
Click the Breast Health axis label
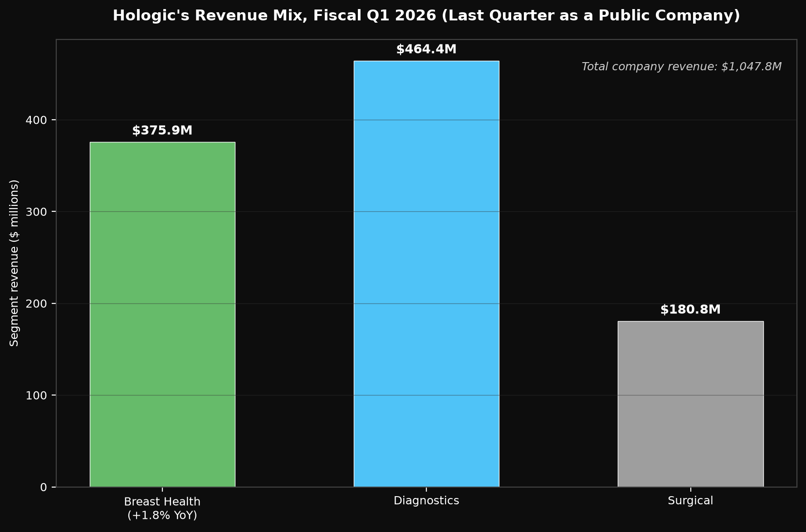tap(162, 508)
